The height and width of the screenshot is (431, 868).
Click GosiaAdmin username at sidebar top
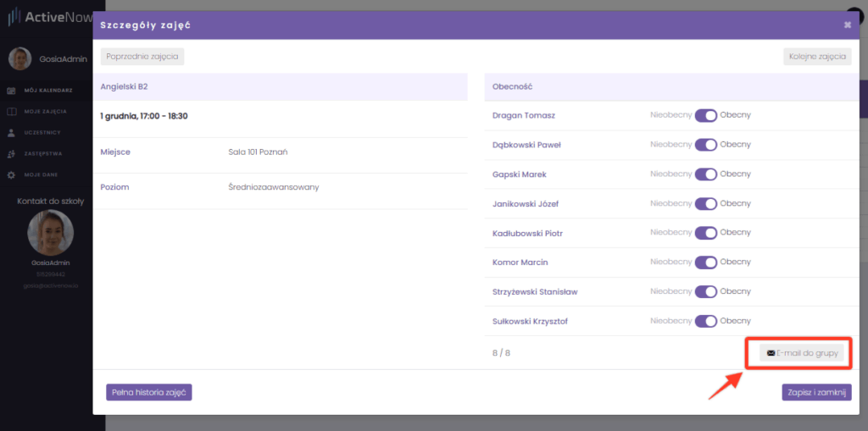click(63, 59)
